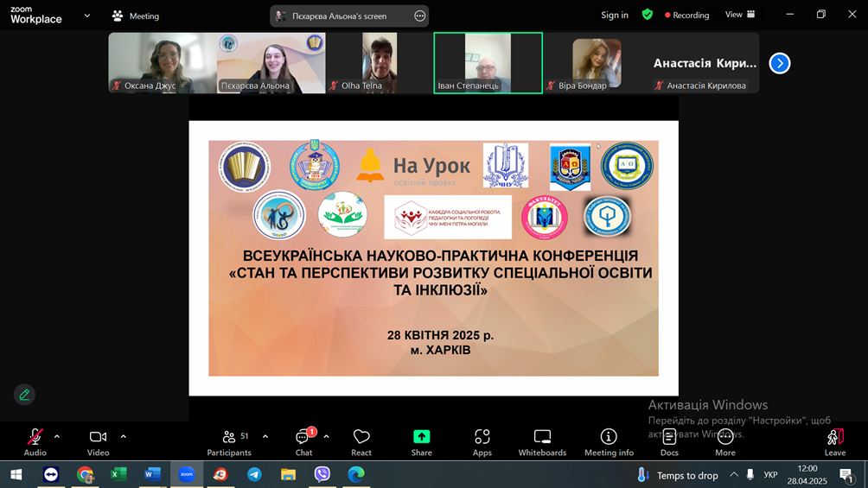Viewport: 868px width, 488px height.
Task: Expand the Participants options arrow
Action: point(265,436)
